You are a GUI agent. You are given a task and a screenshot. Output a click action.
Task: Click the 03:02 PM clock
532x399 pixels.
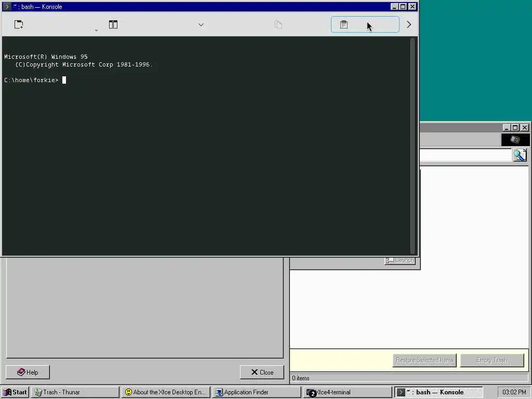pyautogui.click(x=514, y=392)
